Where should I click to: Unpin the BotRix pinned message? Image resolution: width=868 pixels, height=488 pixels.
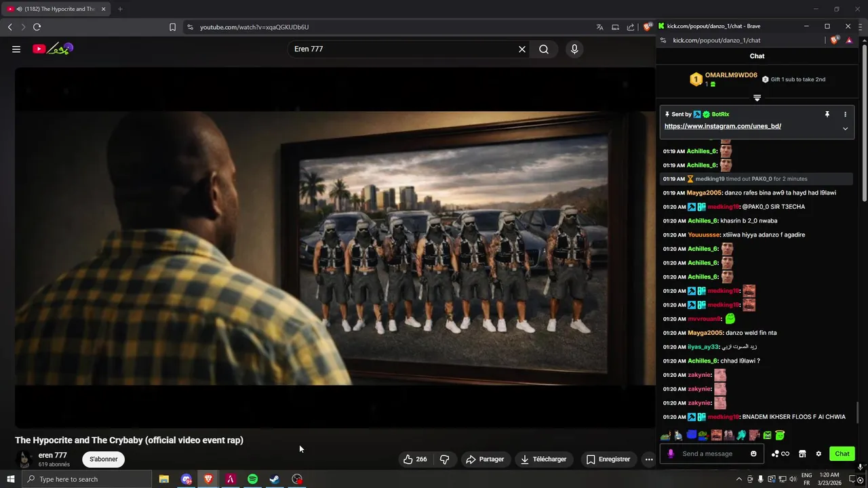[827, 115]
